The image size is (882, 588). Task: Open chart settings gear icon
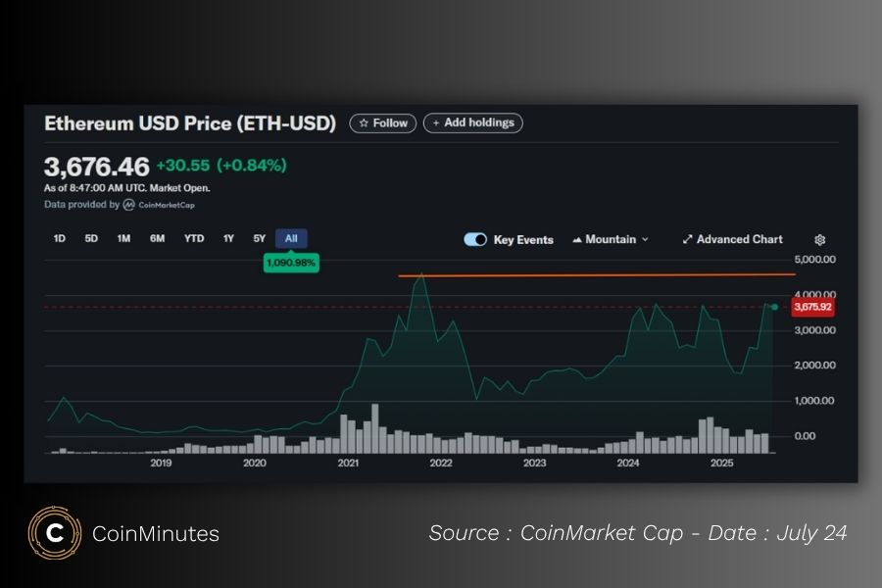pos(819,240)
